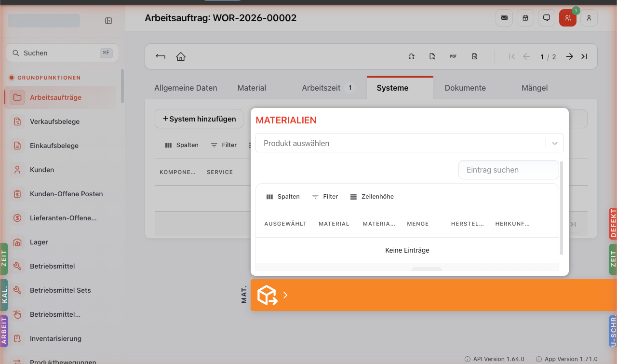Click the document search preview icon
The width and height of the screenshot is (617, 364).
(x=432, y=56)
